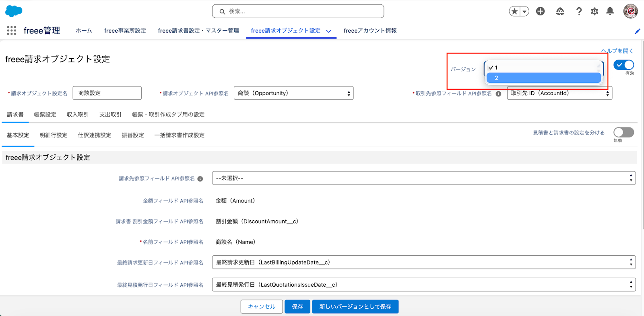Click the 割引金額（DiscountAmount__c） value
This screenshot has height=316, width=644.
click(x=257, y=221)
